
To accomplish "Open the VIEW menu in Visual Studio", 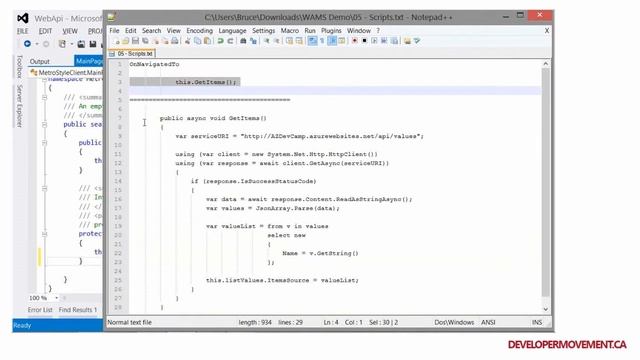I will [70, 31].
